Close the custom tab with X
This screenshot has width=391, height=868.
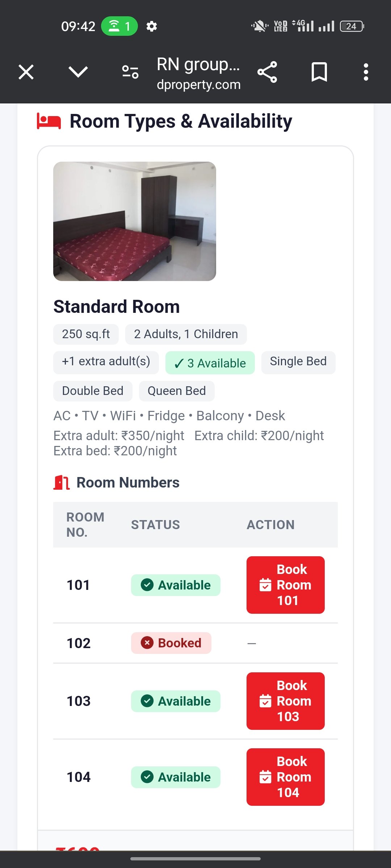click(x=26, y=72)
